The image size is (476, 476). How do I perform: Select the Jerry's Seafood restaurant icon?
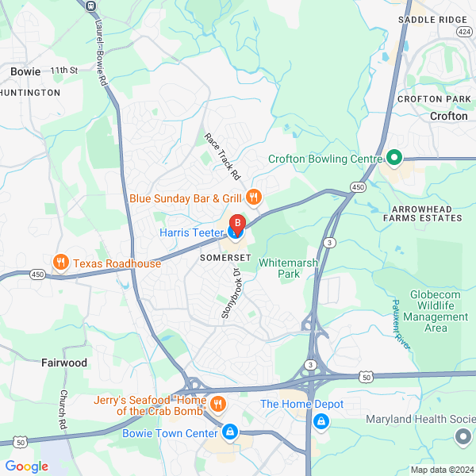(x=217, y=405)
